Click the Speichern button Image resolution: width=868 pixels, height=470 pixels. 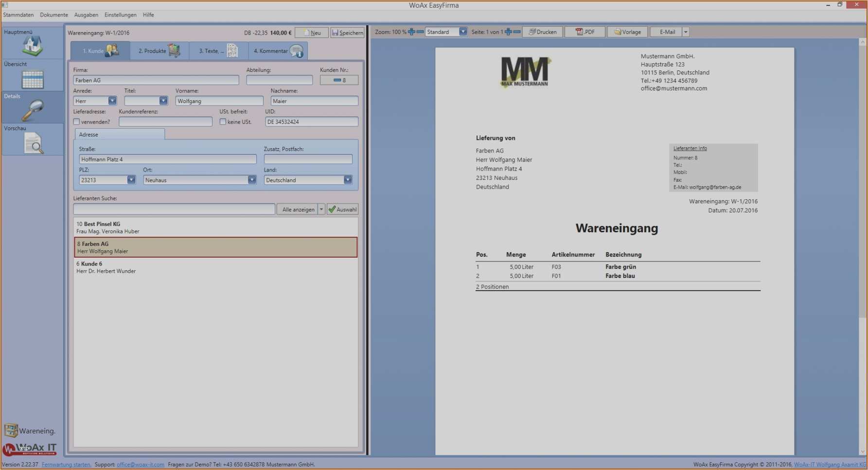coord(347,33)
